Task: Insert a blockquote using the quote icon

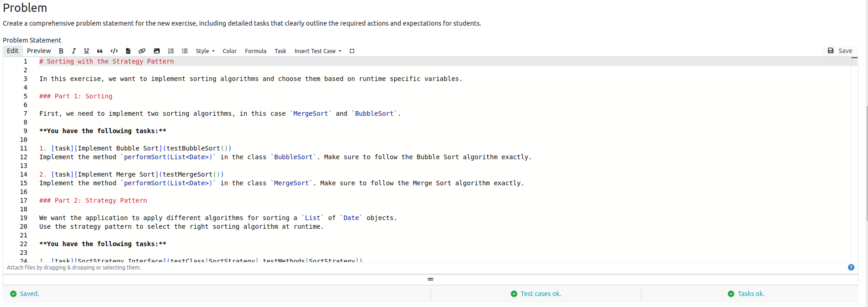Action: (x=100, y=51)
